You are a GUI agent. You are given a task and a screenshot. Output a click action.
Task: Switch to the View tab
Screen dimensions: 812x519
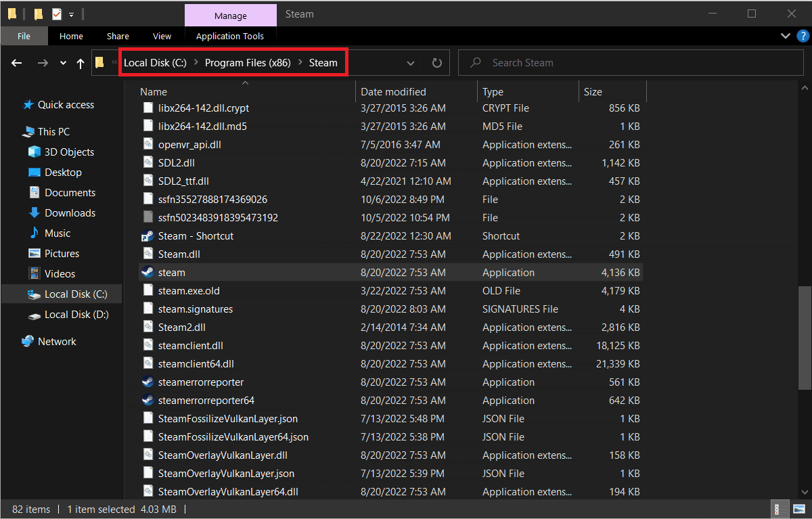tap(162, 36)
